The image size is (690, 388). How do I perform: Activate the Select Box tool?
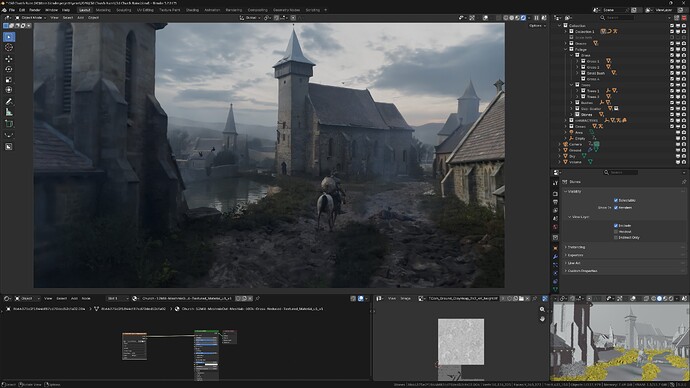[9, 37]
